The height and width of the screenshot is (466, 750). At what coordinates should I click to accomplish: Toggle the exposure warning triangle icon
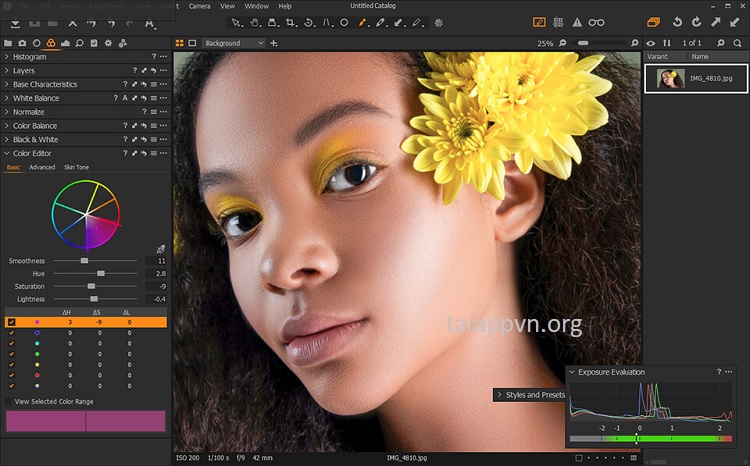coord(577,22)
